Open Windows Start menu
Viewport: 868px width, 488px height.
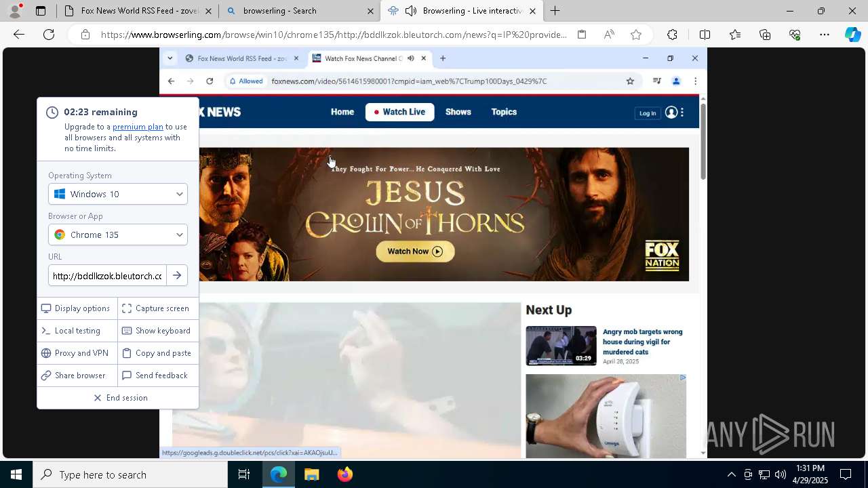16,474
